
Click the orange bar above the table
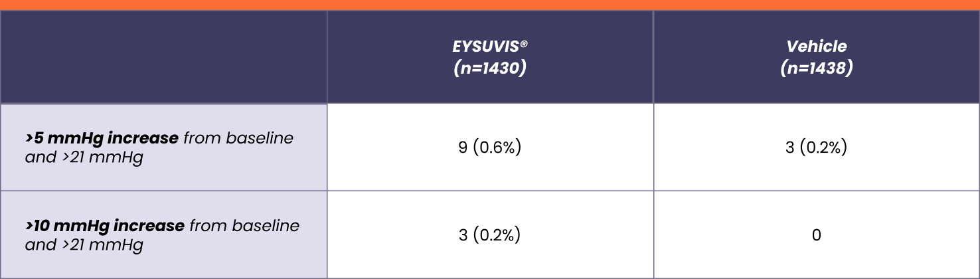pyautogui.click(x=490, y=5)
